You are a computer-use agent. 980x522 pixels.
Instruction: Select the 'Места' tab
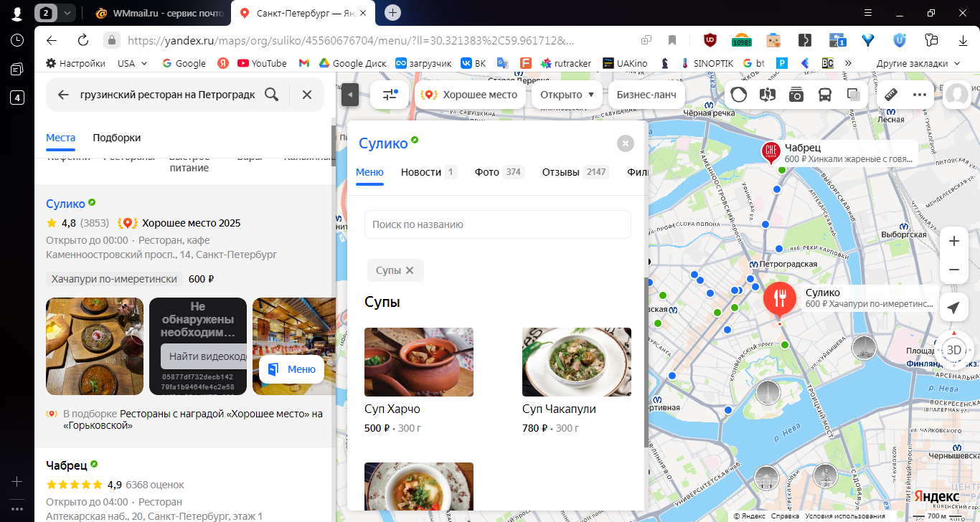pyautogui.click(x=61, y=138)
